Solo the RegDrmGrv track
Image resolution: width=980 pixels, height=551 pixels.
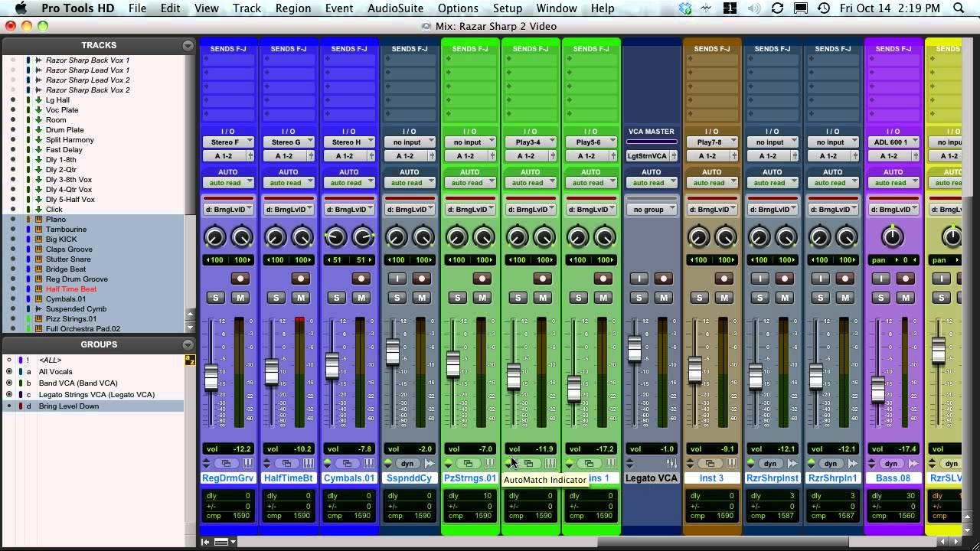[216, 298]
